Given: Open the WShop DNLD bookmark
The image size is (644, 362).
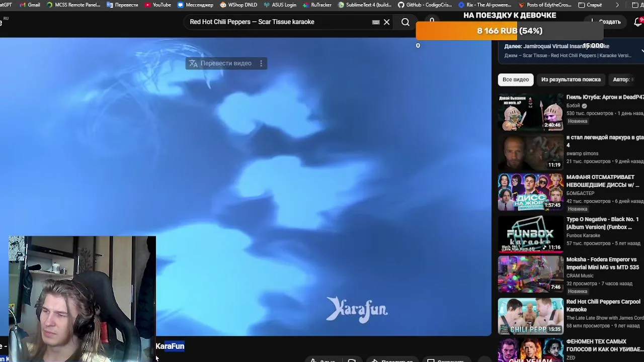Looking at the screenshot, I should click(x=238, y=5).
